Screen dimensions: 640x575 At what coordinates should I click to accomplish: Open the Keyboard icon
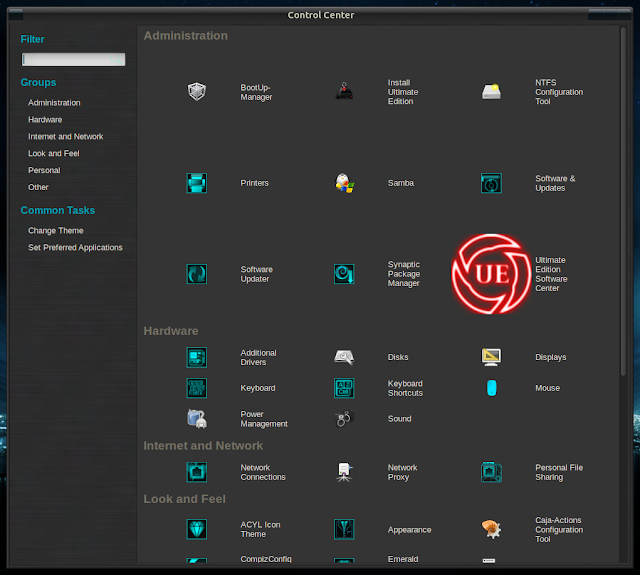tap(196, 388)
